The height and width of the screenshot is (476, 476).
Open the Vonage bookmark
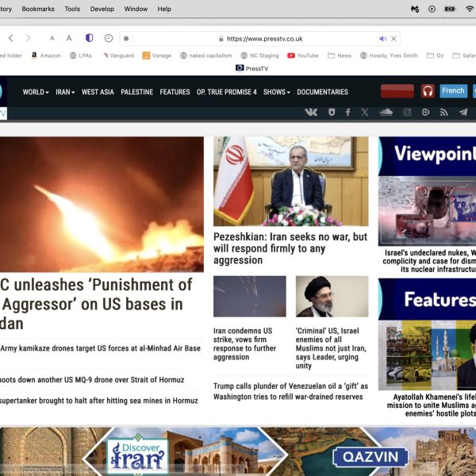(x=157, y=56)
